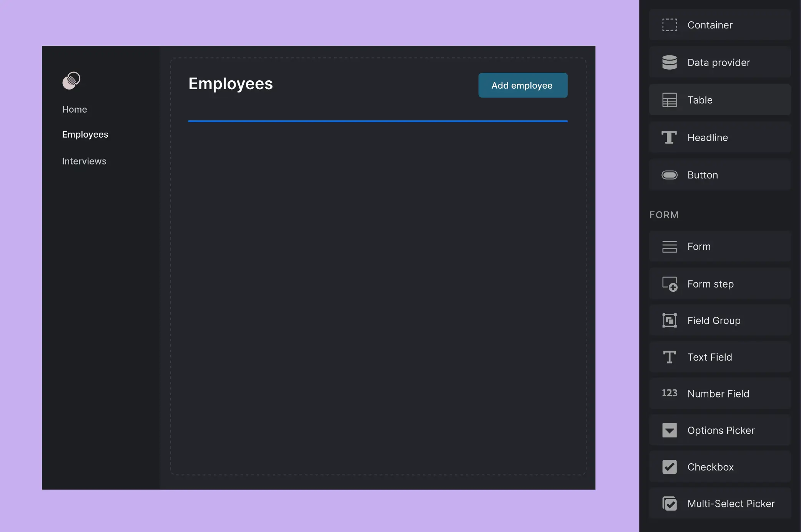
Task: Select the Container component icon
Action: (669, 25)
